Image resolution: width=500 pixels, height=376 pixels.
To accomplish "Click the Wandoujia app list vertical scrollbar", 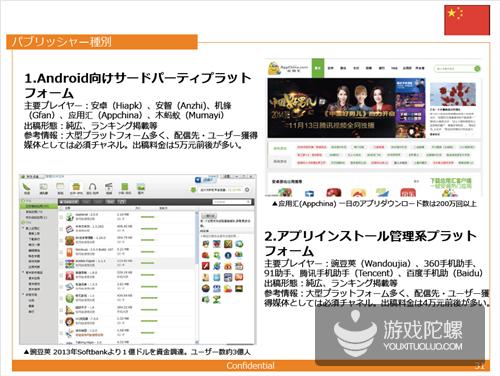I will (197, 276).
